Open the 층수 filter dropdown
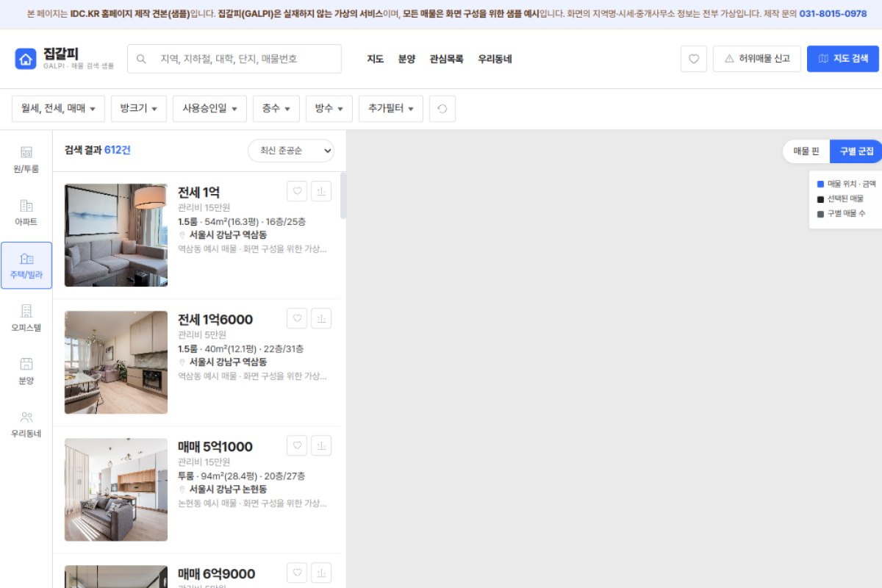Viewport: 882px width, 588px height. click(276, 109)
